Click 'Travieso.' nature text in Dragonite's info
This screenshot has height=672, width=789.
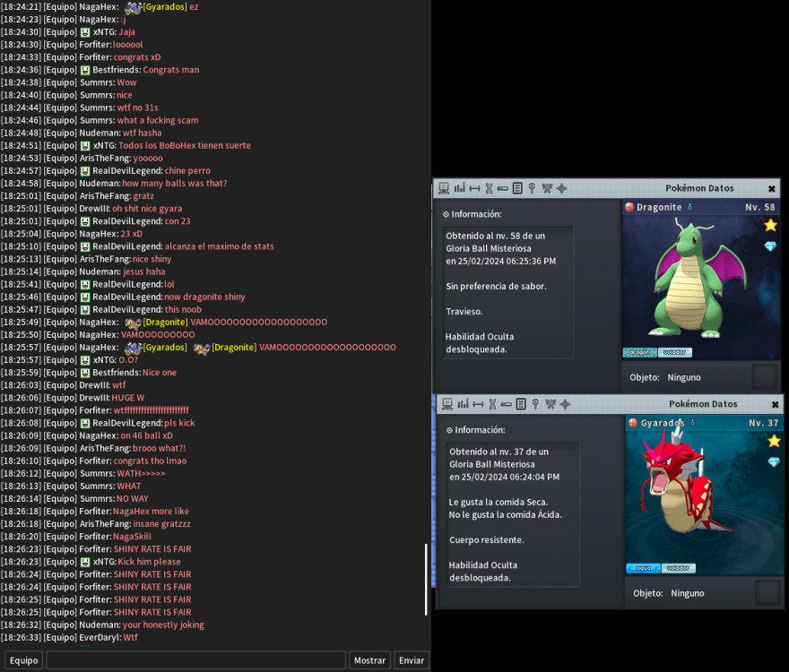[x=464, y=311]
